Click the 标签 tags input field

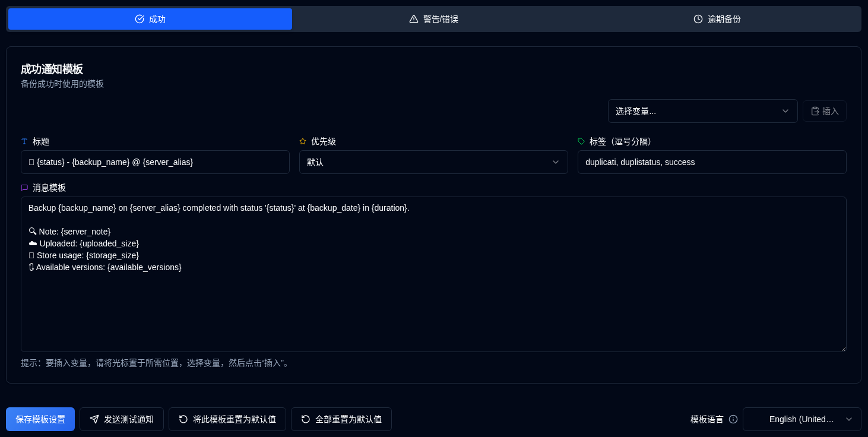coord(712,162)
